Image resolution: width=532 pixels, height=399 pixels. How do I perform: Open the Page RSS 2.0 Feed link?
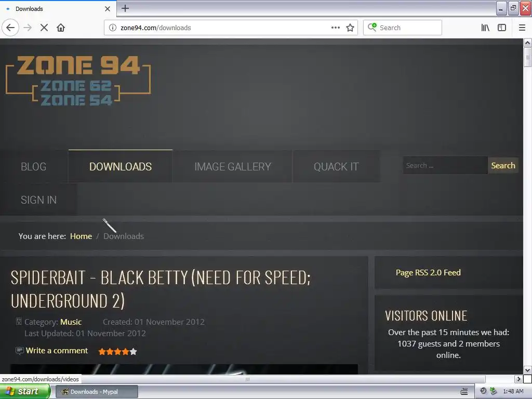tap(428, 272)
